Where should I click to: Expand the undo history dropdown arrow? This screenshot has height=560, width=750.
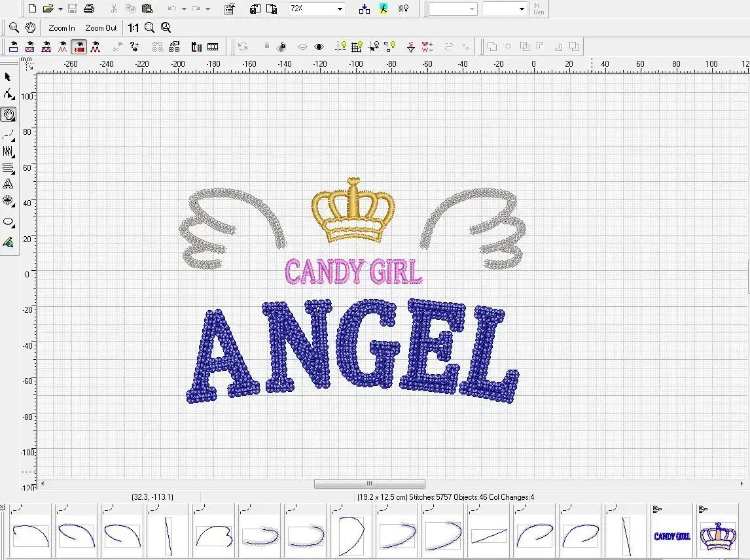tap(184, 9)
